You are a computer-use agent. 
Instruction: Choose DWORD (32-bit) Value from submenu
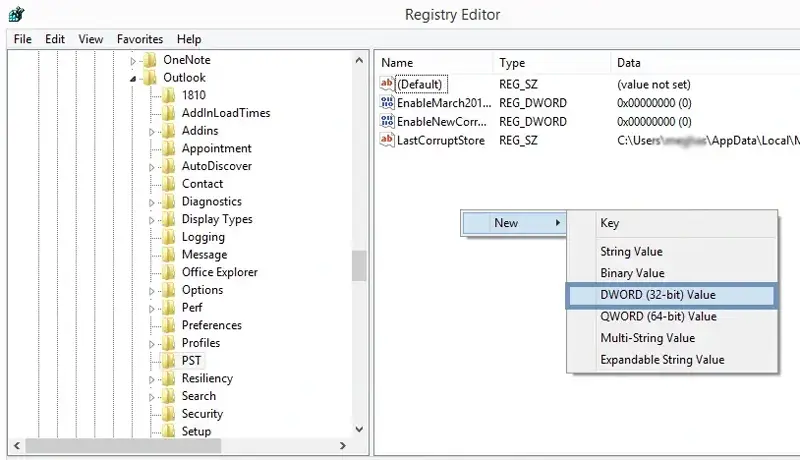[657, 295]
